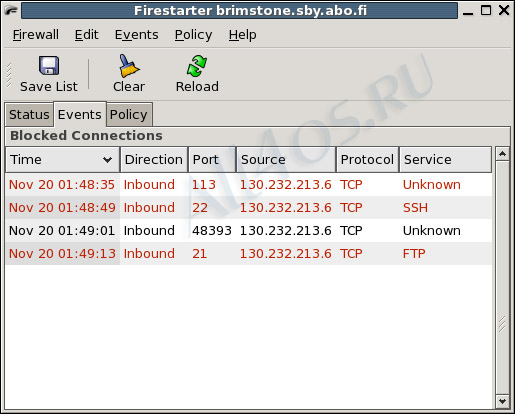Clear the event list with broom icon

(129, 66)
